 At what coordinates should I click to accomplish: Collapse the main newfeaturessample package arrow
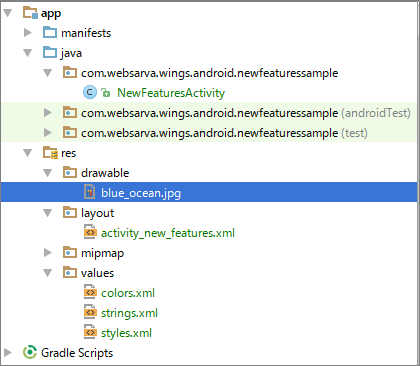pyautogui.click(x=48, y=73)
